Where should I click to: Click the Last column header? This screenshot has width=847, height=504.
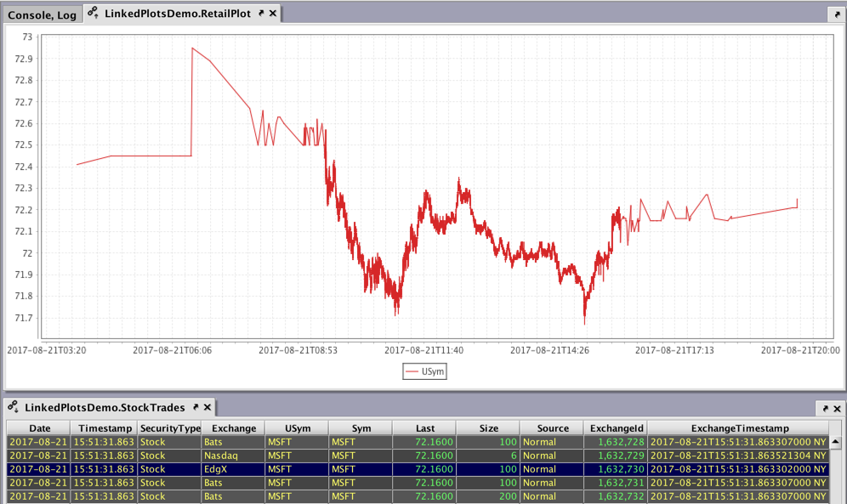[424, 428]
